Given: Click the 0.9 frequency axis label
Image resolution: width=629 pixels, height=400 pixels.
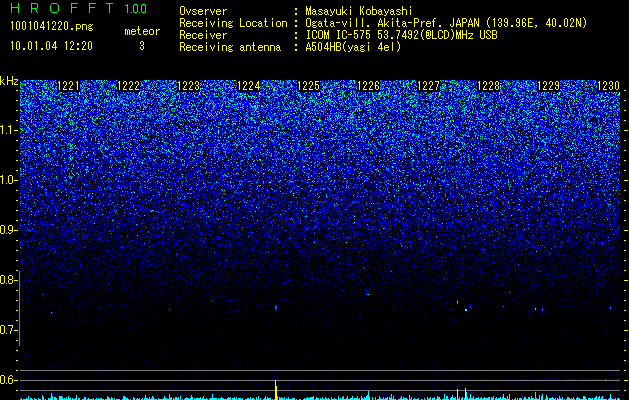Looking at the screenshot, I should [8, 230].
